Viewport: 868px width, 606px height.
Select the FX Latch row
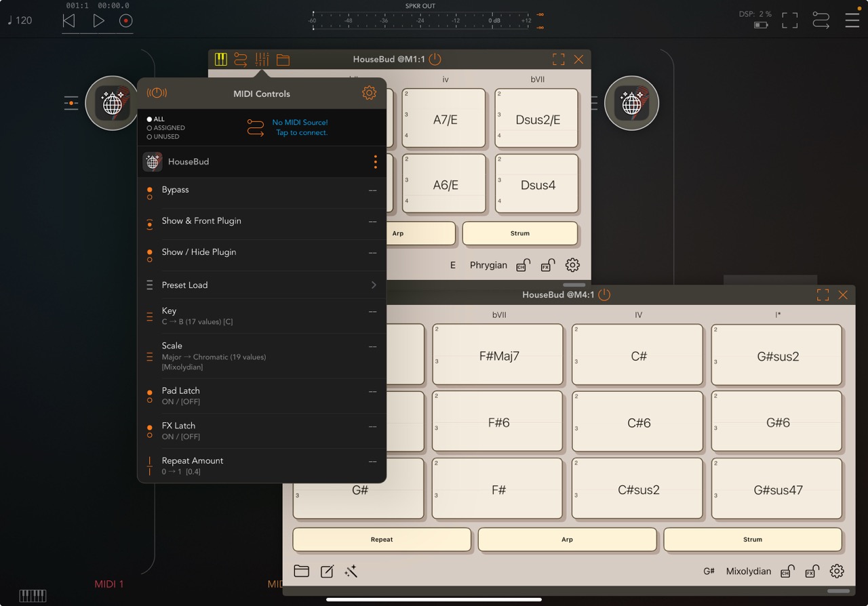(x=262, y=431)
